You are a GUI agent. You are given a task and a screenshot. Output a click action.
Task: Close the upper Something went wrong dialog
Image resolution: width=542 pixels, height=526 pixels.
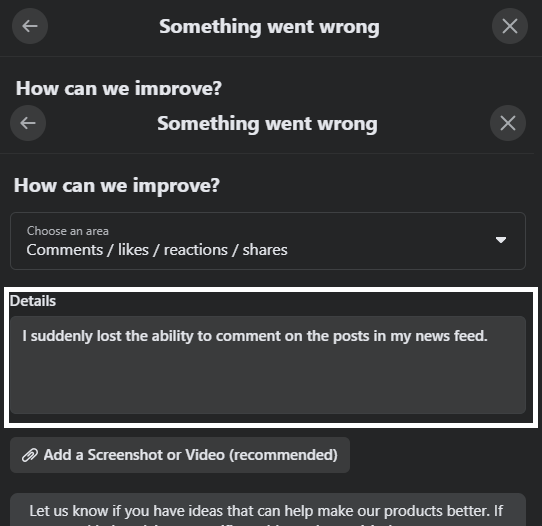point(510,26)
